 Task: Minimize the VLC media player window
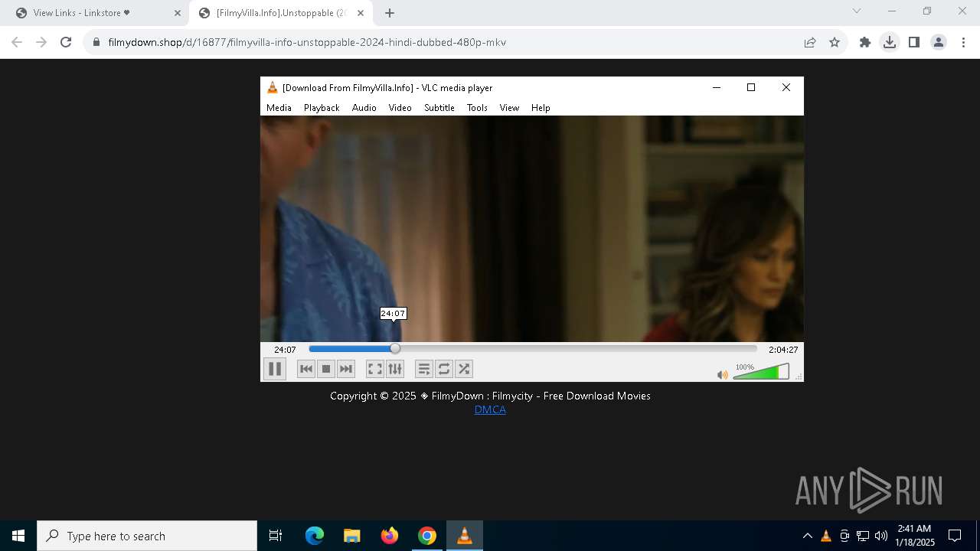point(717,87)
